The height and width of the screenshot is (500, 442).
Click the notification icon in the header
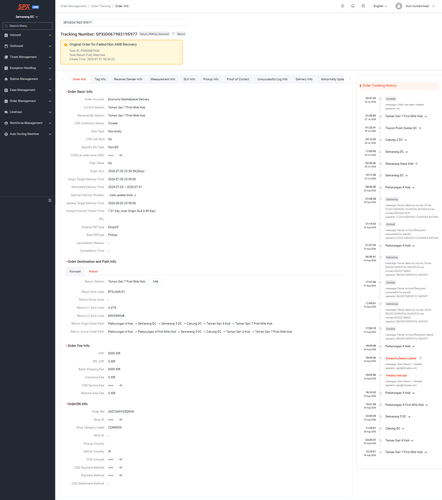click(353, 6)
